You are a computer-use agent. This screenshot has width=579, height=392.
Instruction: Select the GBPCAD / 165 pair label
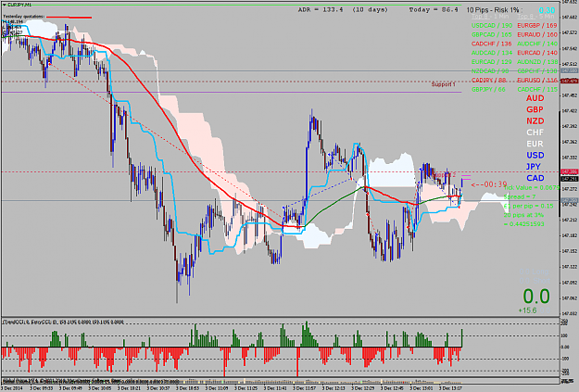(x=492, y=34)
